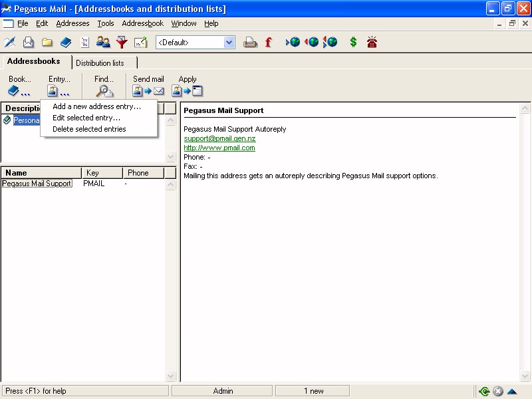Click the notepad edit toolbar icon
532x399 pixels.
140,42
